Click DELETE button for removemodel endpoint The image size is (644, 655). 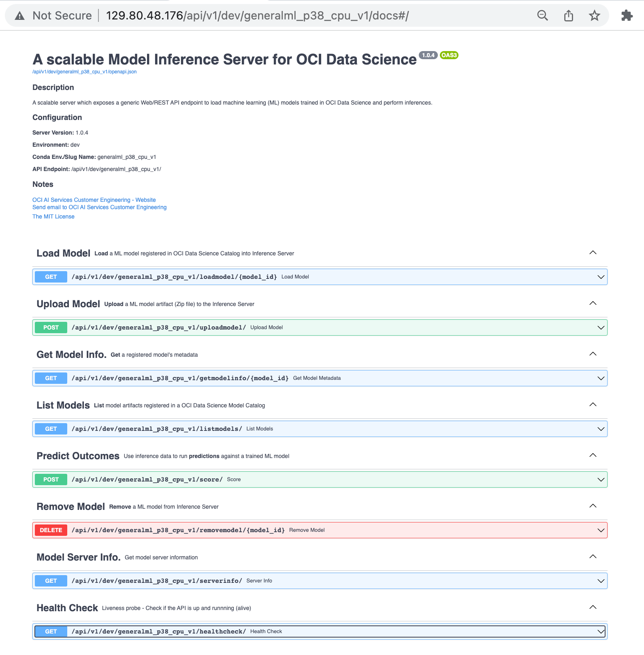click(51, 530)
